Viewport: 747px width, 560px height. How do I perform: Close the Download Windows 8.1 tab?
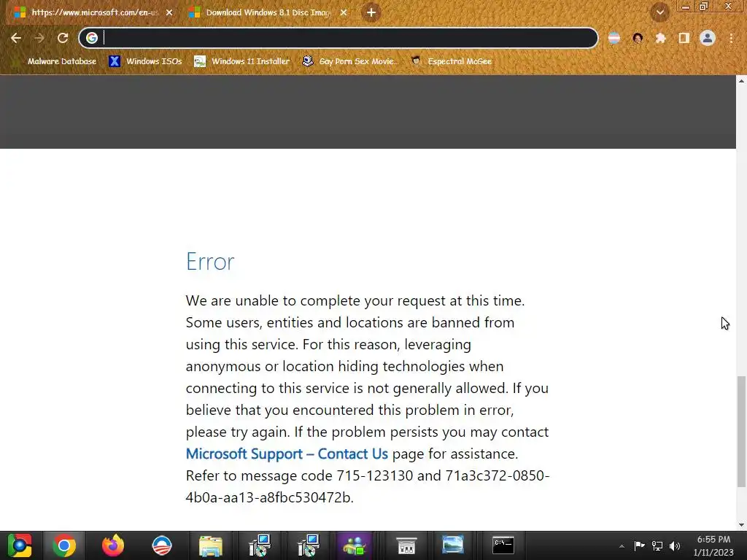[x=344, y=13]
